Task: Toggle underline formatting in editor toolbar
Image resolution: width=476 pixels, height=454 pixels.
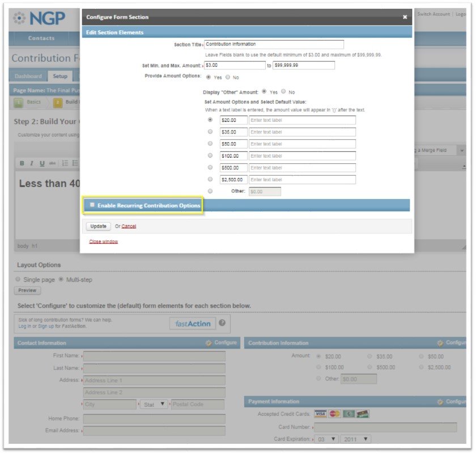Action: coord(42,163)
